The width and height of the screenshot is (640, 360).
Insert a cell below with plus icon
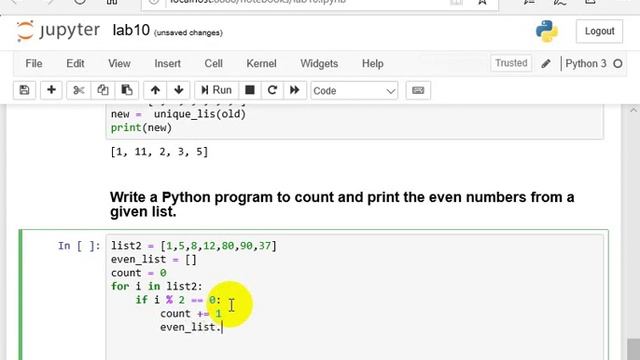tap(51, 90)
